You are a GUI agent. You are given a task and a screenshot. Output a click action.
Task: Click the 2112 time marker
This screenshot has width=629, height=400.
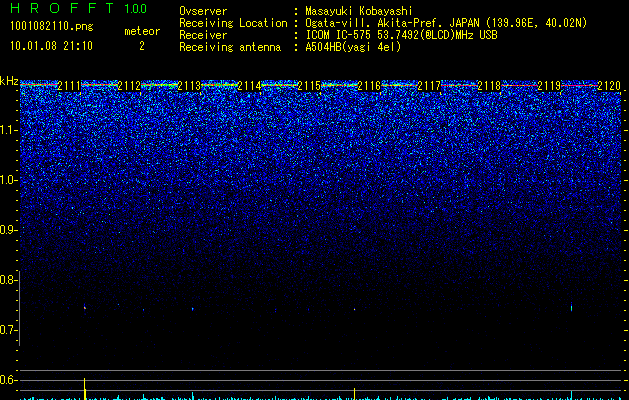coord(129,86)
